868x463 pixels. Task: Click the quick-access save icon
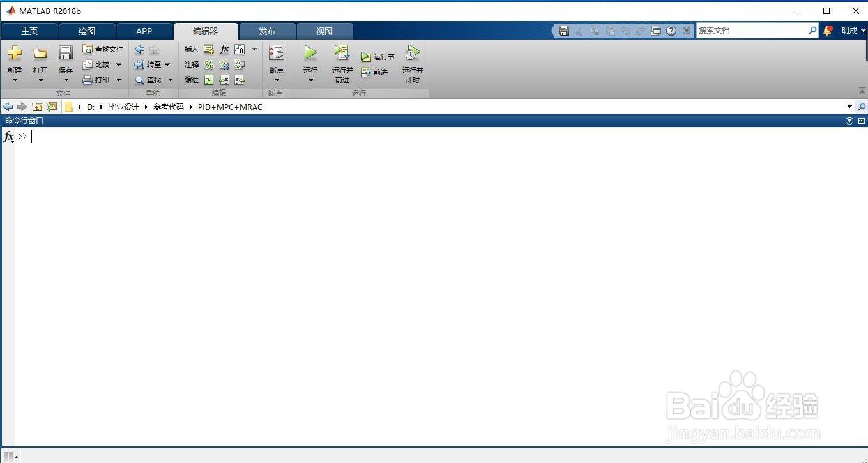(564, 31)
